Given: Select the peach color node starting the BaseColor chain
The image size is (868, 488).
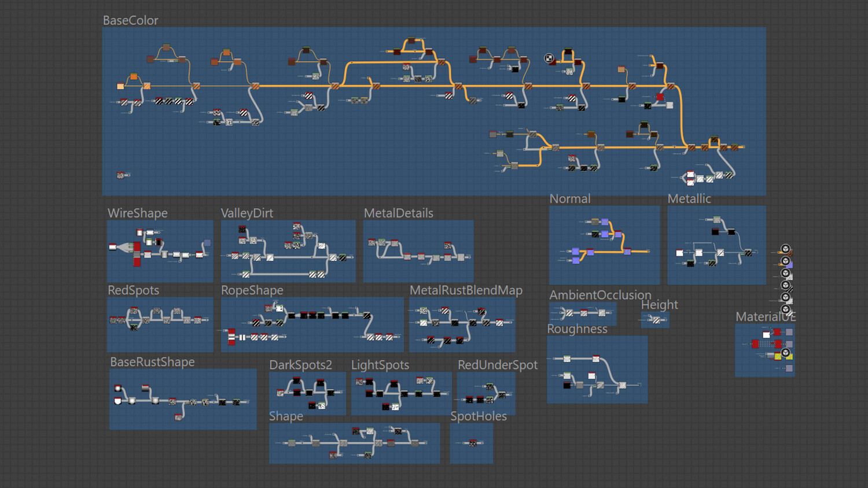Looking at the screenshot, I should tap(120, 86).
